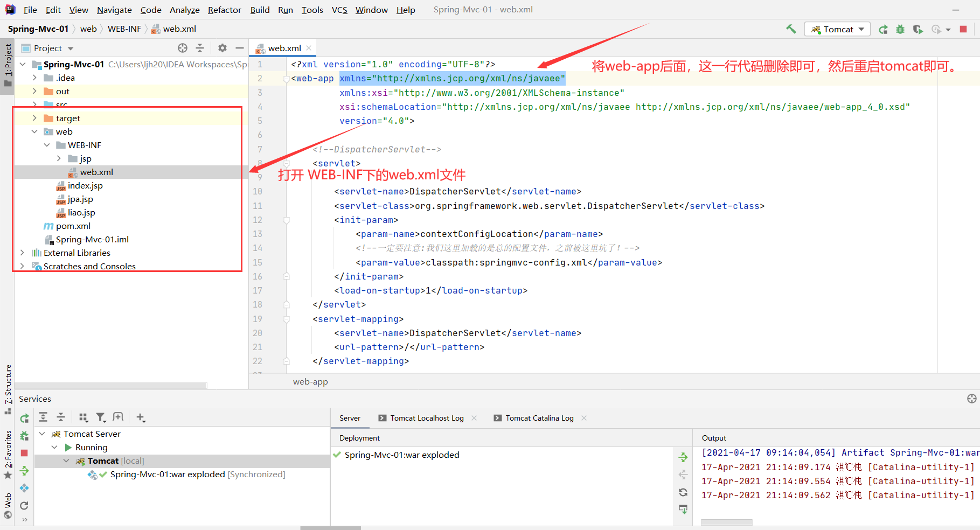Collapse the Running node in Services
This screenshot has height=530, width=980.
pyautogui.click(x=54, y=447)
